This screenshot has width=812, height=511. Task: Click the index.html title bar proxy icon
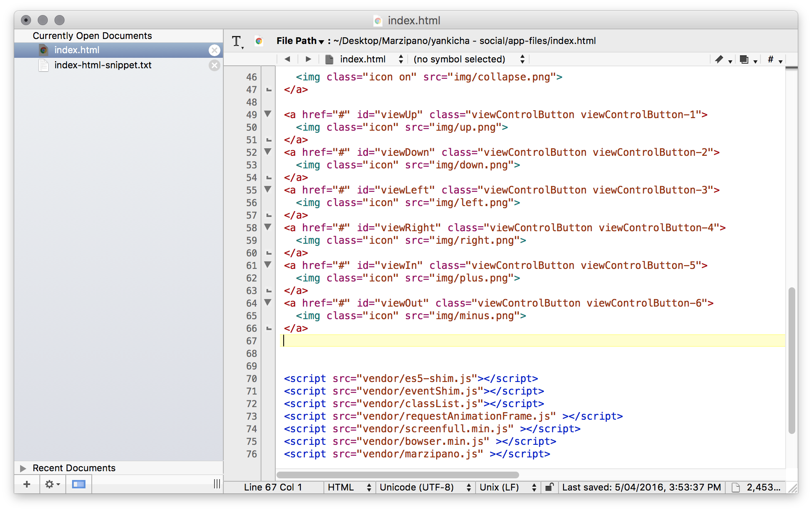pos(378,21)
